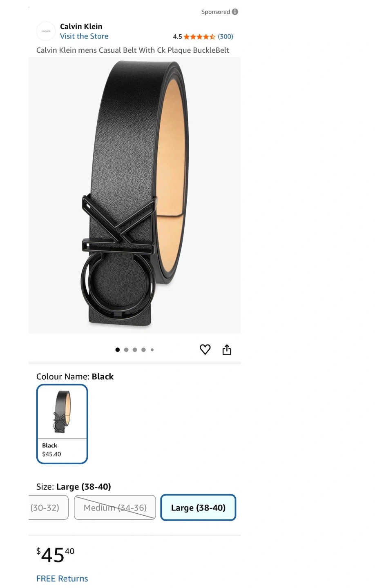Go to second image carousel dot

tap(126, 350)
